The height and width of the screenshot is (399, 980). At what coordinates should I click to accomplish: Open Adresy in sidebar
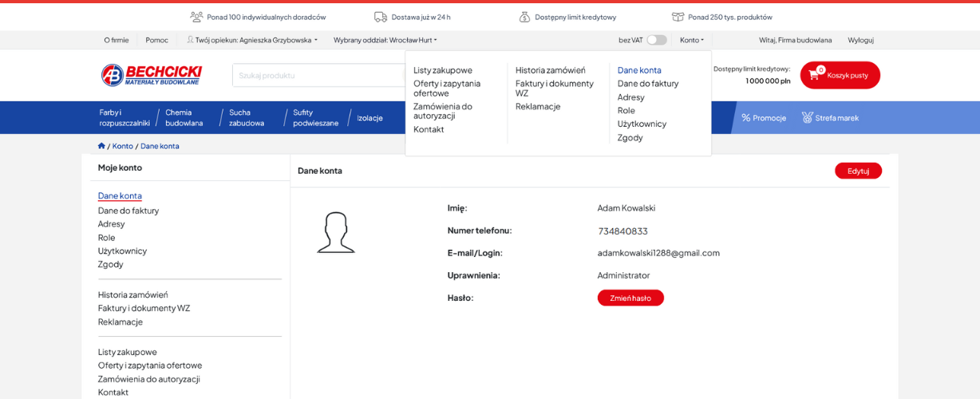[112, 223]
